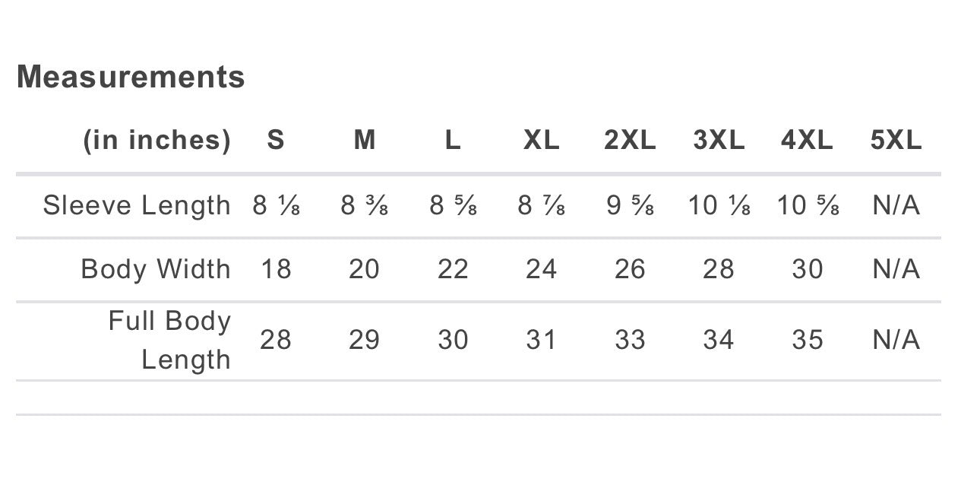Click the 10 ⅝ sleeve length cell
The height and width of the screenshot is (504, 980).
808,205
